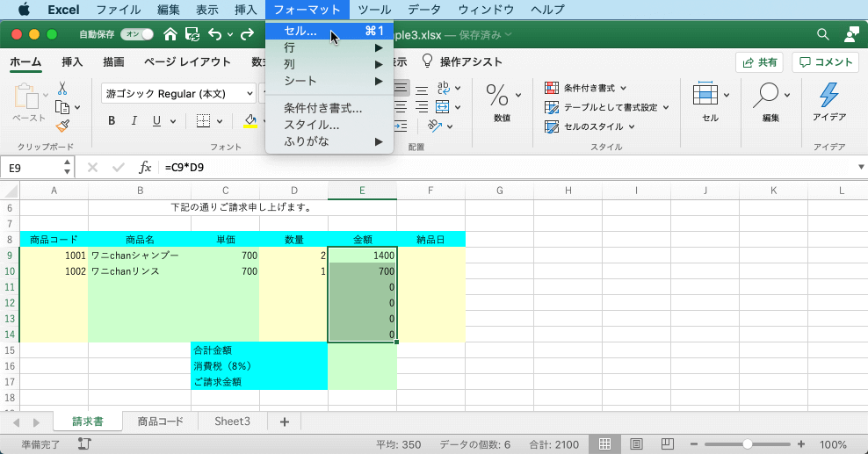
Task: Switch to the 挿入 ribbon tab
Action: 71,62
